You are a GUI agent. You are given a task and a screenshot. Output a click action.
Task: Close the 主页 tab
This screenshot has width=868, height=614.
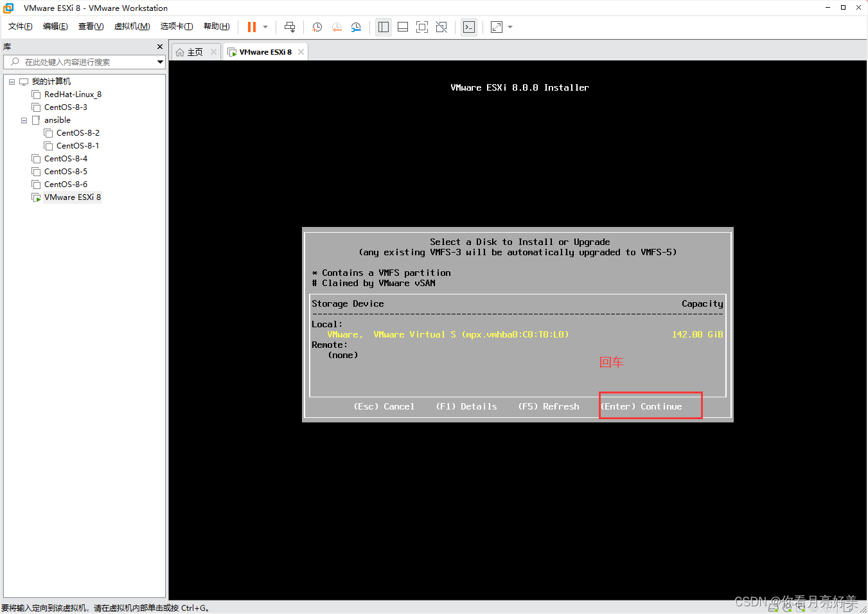point(214,52)
